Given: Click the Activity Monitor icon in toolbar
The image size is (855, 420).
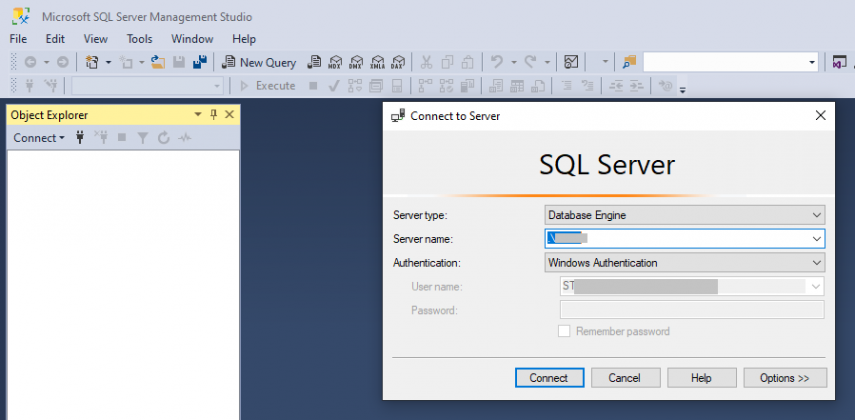Looking at the screenshot, I should pyautogui.click(x=571, y=62).
